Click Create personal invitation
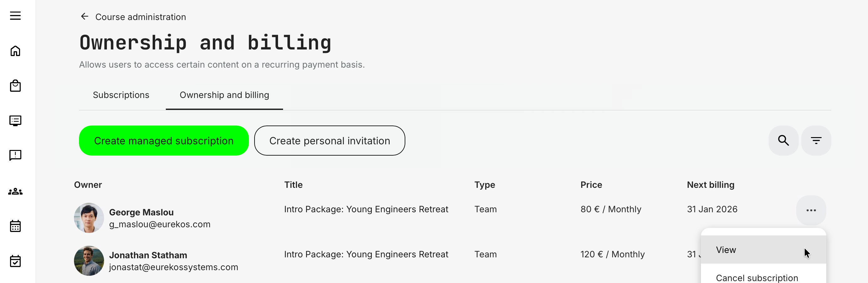 click(329, 141)
